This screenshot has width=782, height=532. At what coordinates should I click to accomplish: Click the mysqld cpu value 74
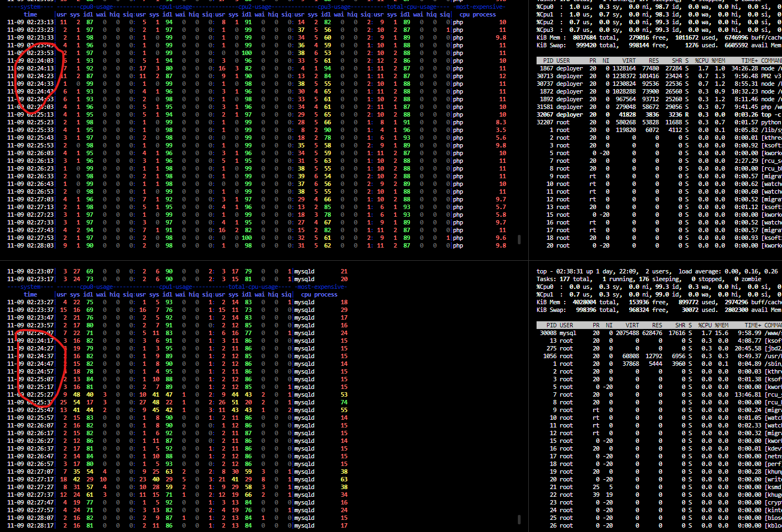[x=344, y=402]
